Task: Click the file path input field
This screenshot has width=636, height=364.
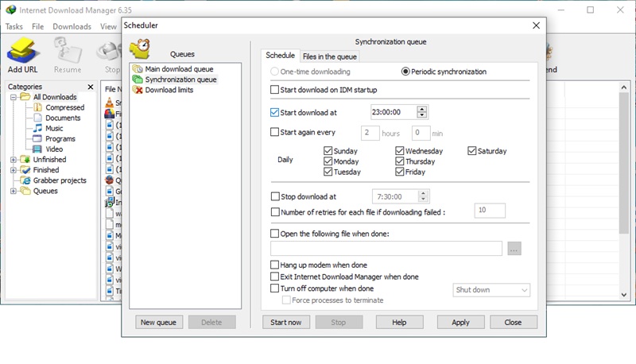Action: tap(386, 249)
